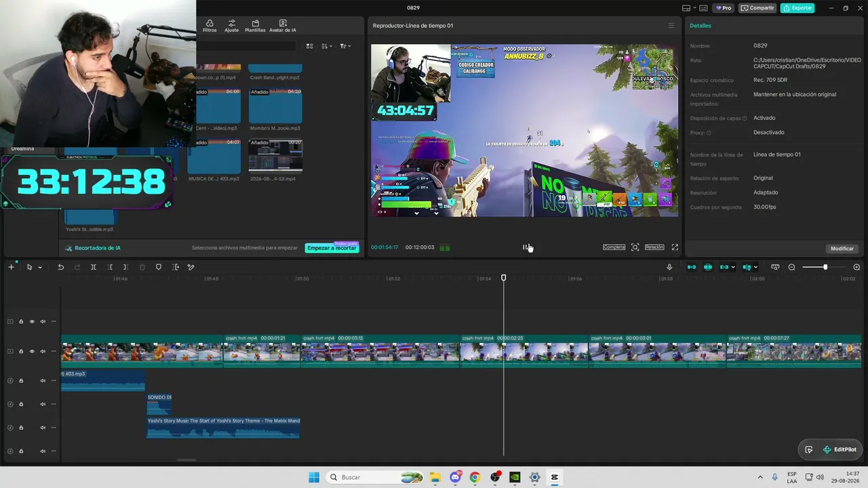The width and height of the screenshot is (868, 488).
Task: Toggle main track magnet
Action: (692, 267)
